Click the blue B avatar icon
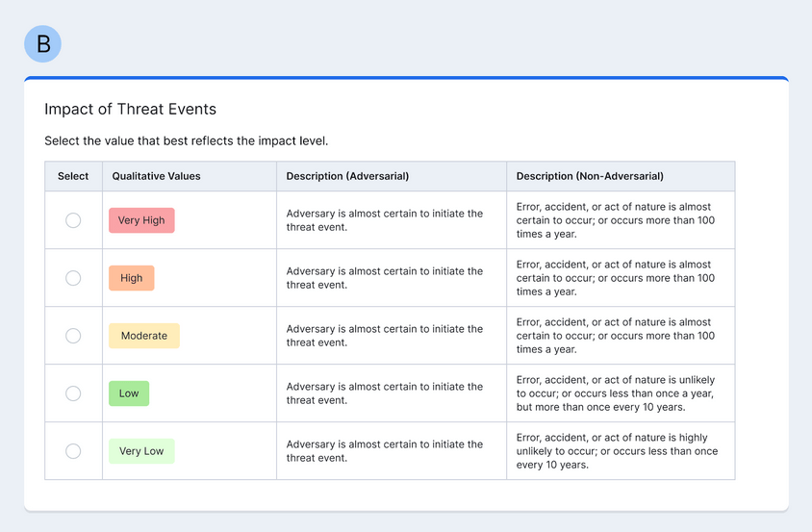 click(42, 44)
